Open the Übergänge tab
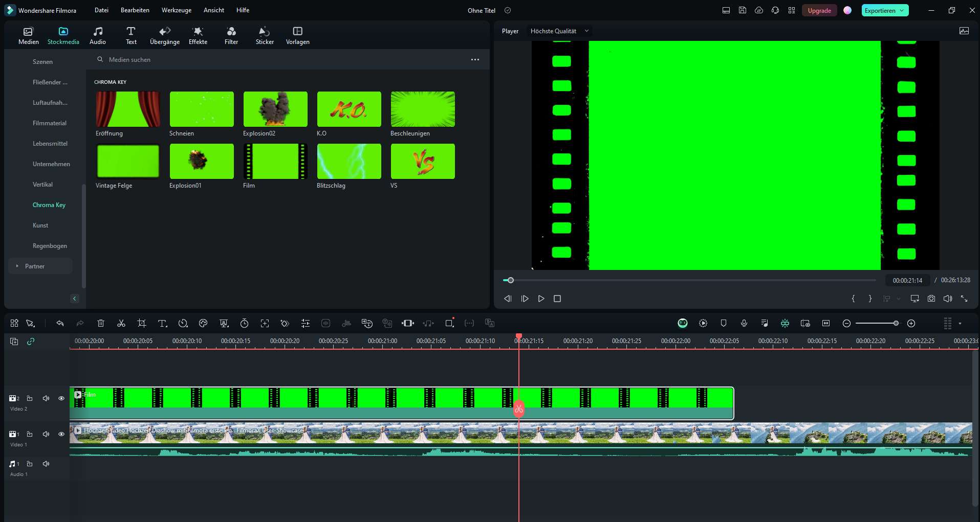Screen dimensions: 980x522 [x=164, y=36]
